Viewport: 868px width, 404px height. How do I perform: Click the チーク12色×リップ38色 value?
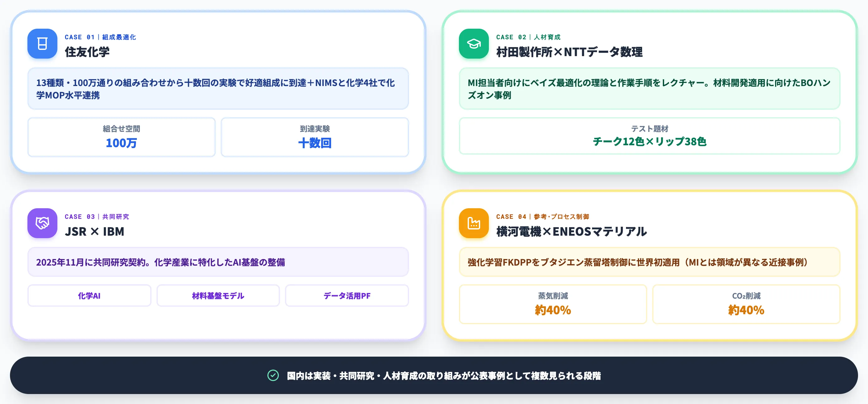pos(649,142)
